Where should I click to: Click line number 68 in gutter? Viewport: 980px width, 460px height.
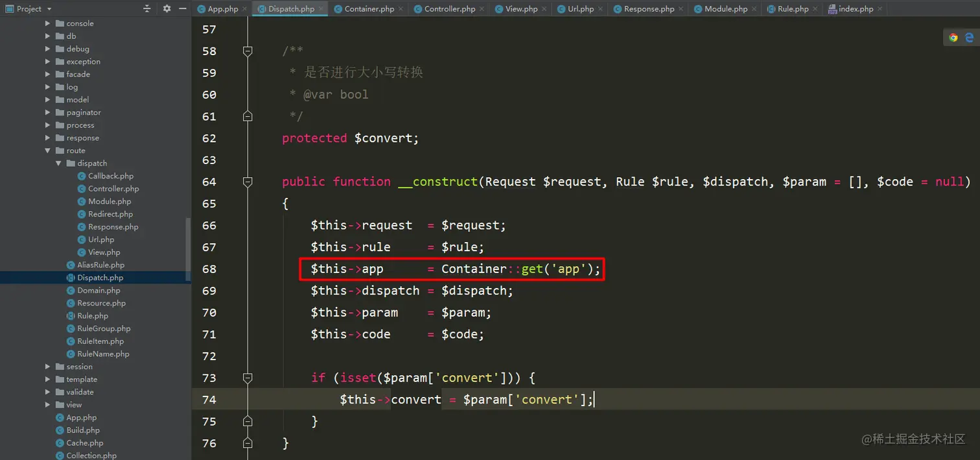[x=209, y=269]
